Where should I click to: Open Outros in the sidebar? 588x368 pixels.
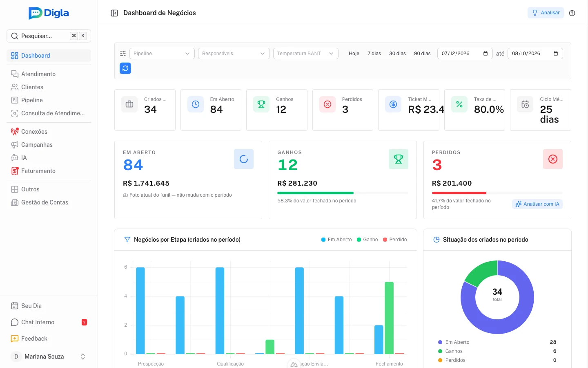(x=49, y=189)
